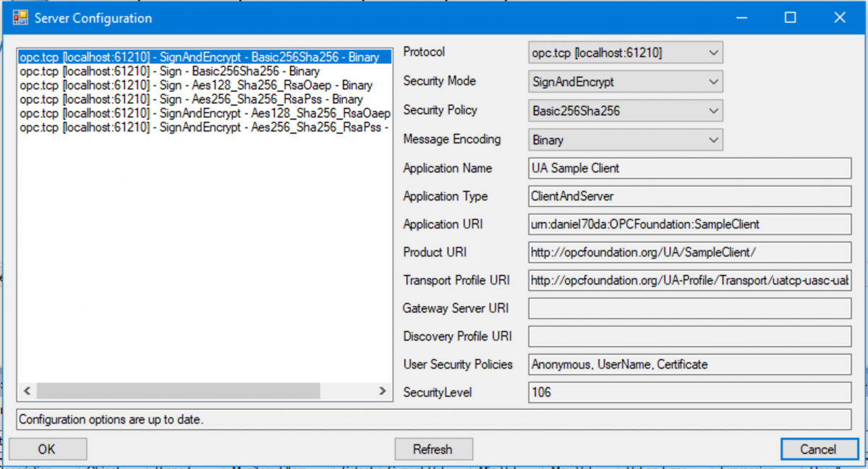
Task: Click the OK button
Action: click(x=48, y=449)
